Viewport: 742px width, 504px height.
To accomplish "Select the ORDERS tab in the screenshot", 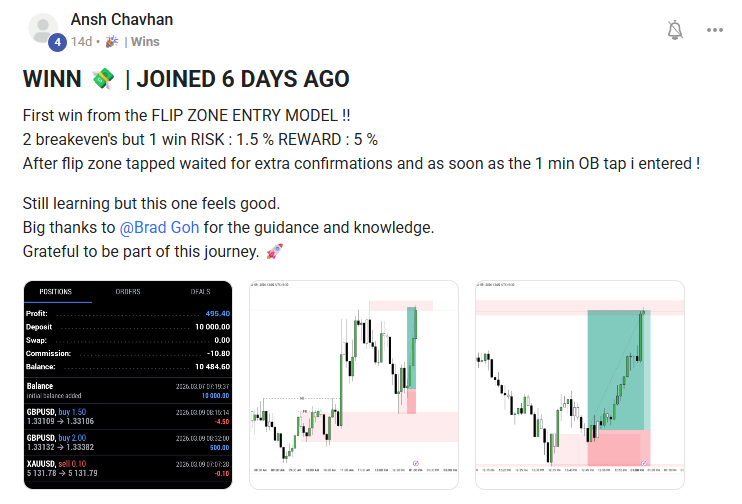I will [x=128, y=292].
